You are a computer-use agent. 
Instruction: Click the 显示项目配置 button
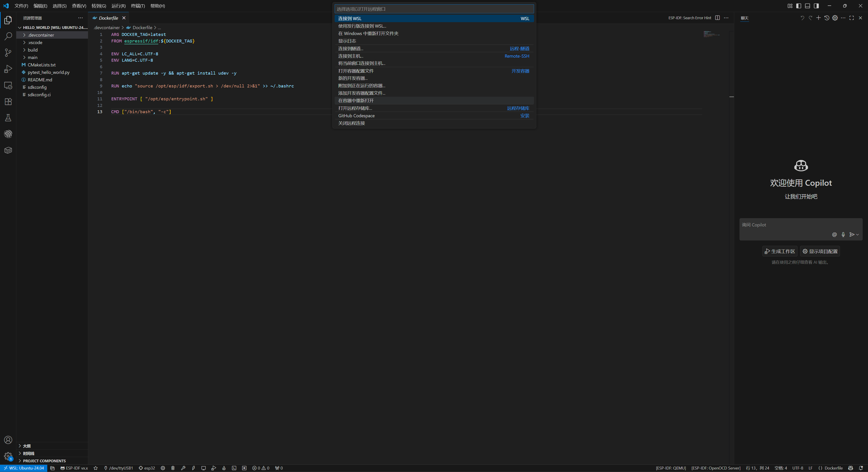[x=820, y=251]
